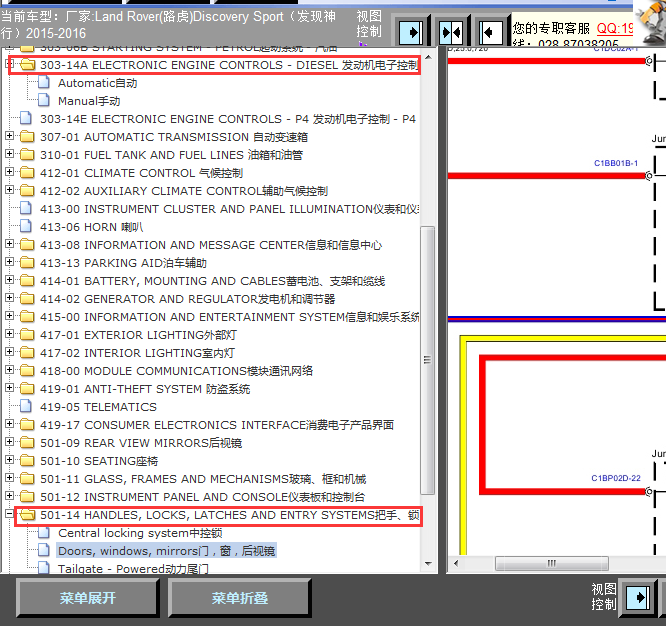
Task: Expand the 501-10 Seating node
Action: [9, 460]
